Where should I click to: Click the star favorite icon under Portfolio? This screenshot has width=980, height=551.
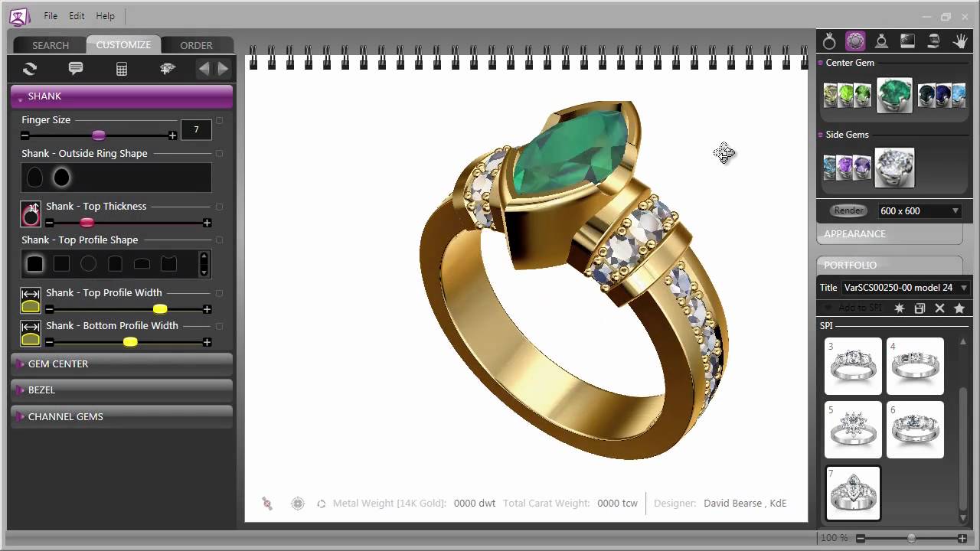tap(959, 308)
